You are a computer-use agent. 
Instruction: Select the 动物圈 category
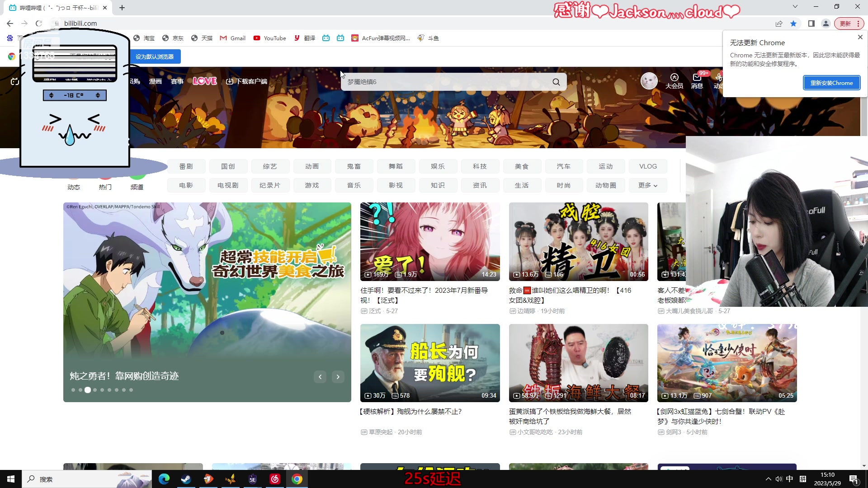point(606,185)
